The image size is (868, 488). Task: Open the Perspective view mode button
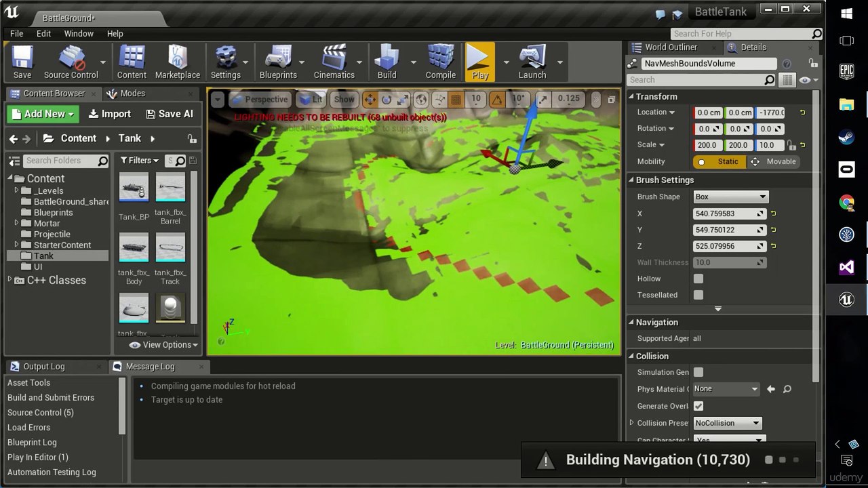tap(260, 100)
